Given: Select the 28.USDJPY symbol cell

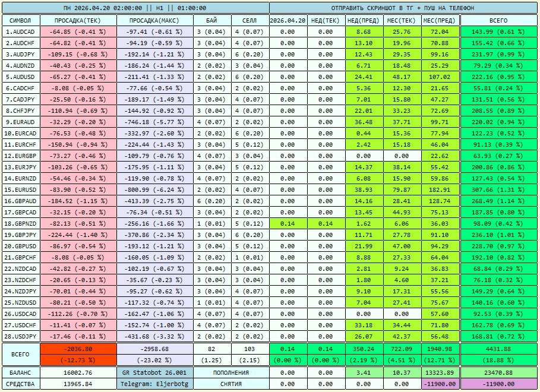Looking at the screenshot, I should (21, 336).
